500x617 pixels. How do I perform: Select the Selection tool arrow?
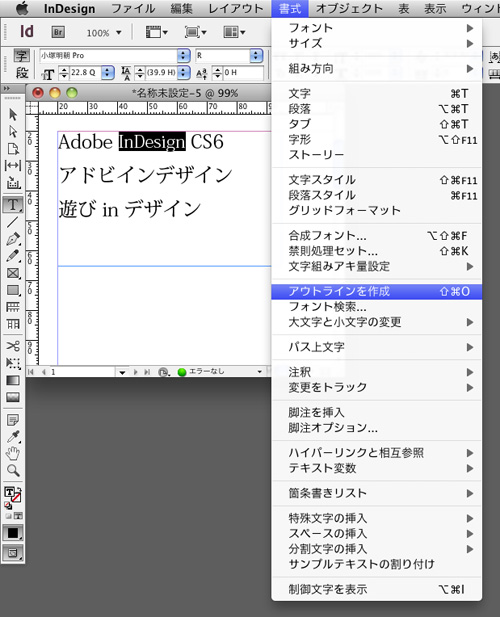[13, 115]
